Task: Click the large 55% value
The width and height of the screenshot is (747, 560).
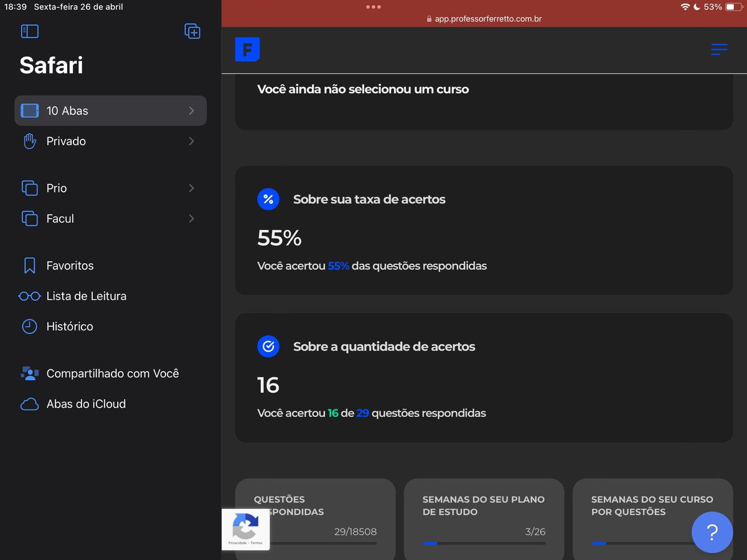Action: (x=280, y=238)
